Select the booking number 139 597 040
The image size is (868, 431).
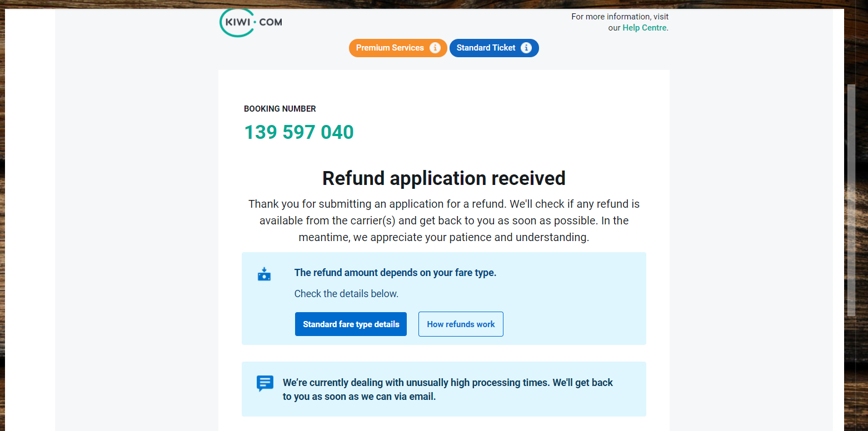(x=298, y=132)
